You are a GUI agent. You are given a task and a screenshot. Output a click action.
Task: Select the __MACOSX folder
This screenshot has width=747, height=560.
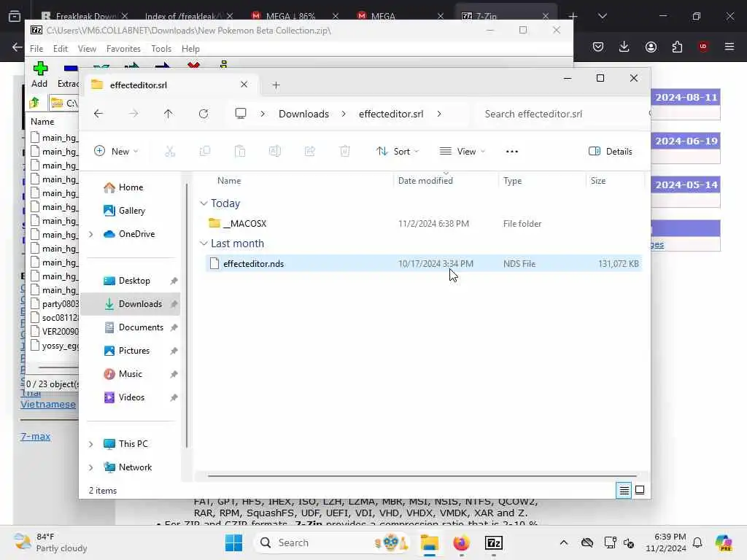click(424, 223)
